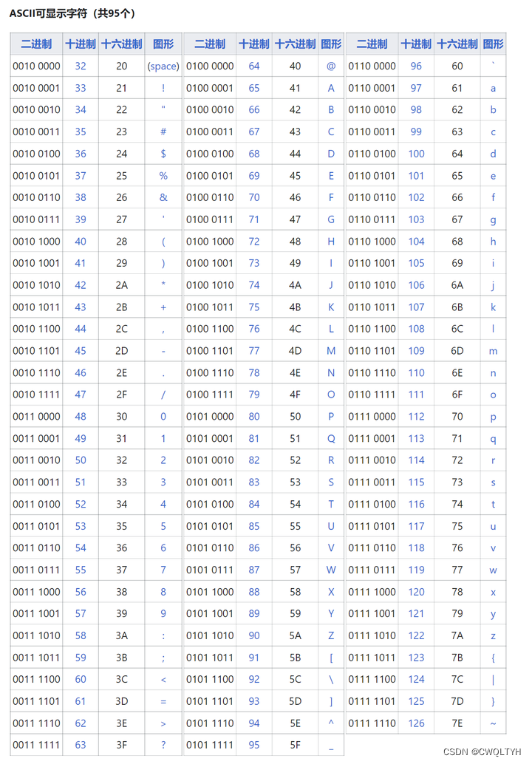Click the decimal link 124
532x764 pixels.
[416, 679]
